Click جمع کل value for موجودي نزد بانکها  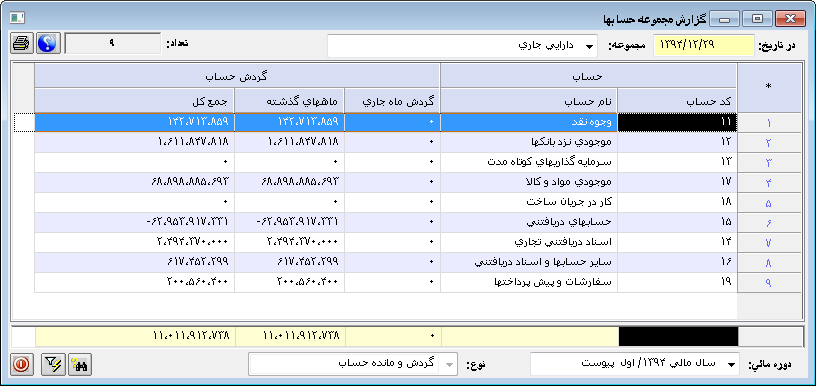click(x=134, y=143)
